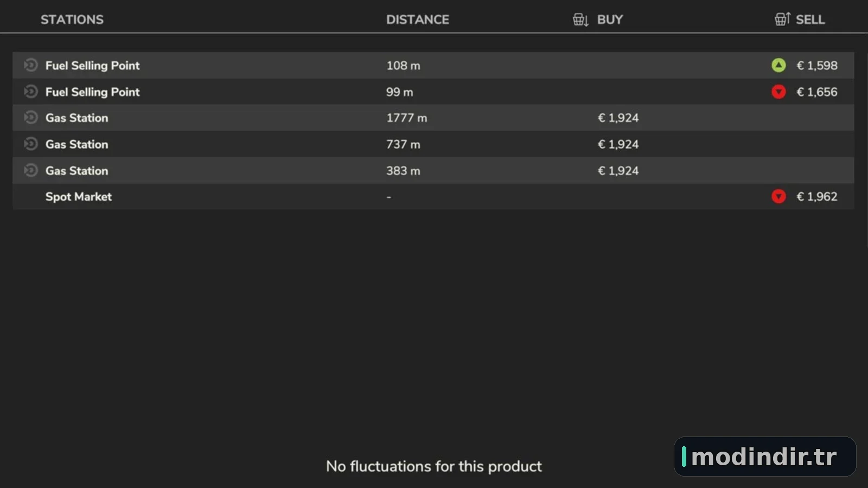Image resolution: width=868 pixels, height=488 pixels.
Task: Select the Spot Market row
Action: click(x=433, y=197)
